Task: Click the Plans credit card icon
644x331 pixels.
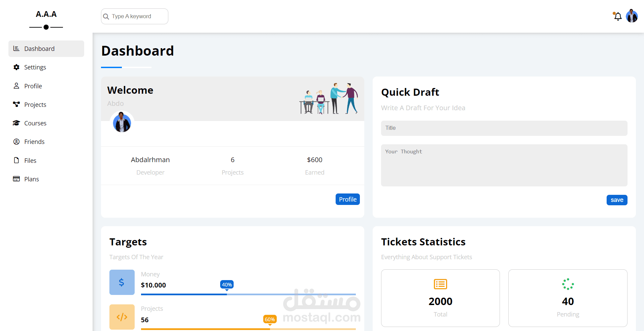Action: pyautogui.click(x=16, y=179)
